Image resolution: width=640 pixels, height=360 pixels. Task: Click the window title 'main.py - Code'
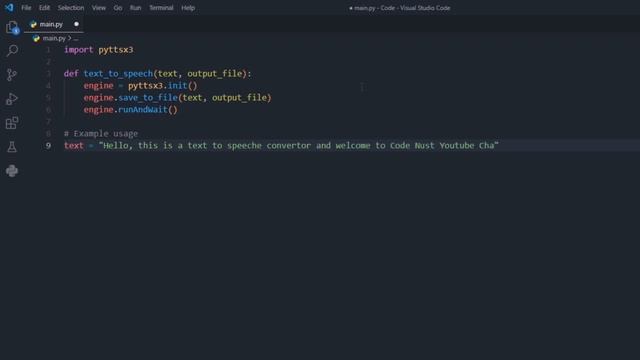pos(374,8)
